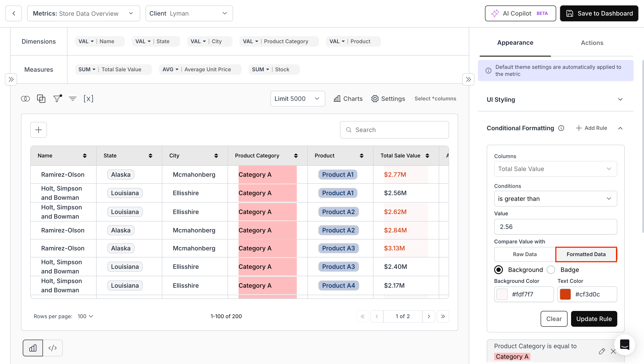
Task: Sort by Total Sale Value arrows
Action: (428, 156)
